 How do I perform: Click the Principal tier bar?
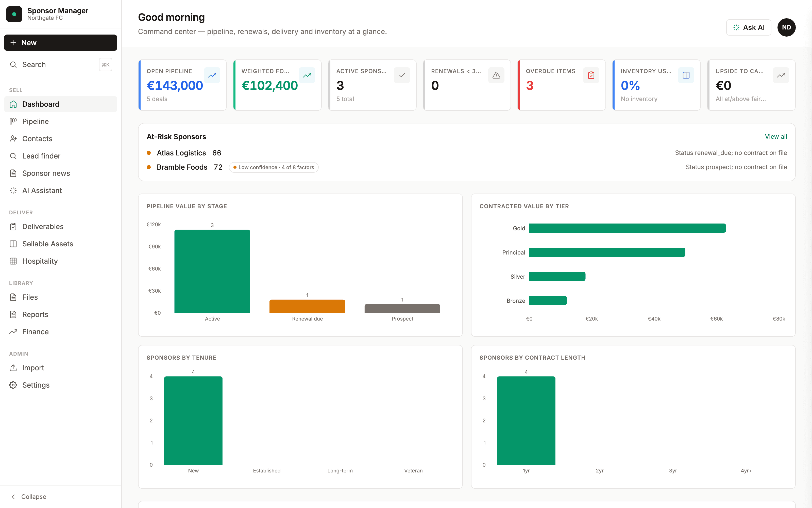pos(607,252)
